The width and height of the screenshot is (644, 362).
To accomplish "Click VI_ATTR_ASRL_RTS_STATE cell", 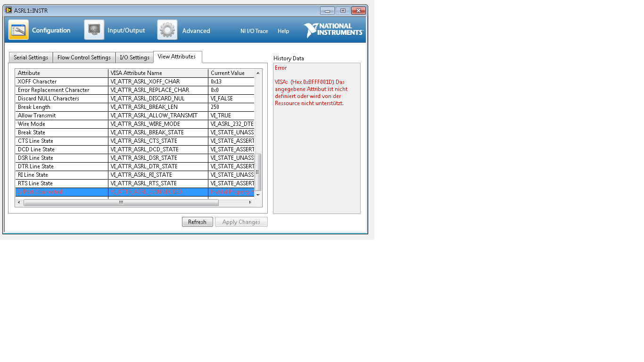I will (158, 183).
